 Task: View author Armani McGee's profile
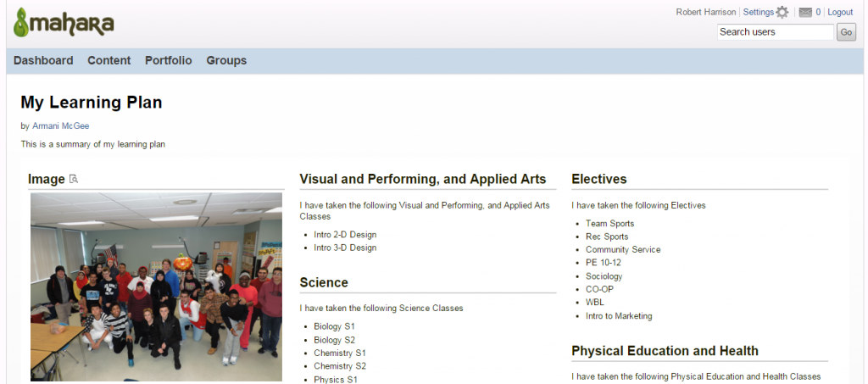pyautogui.click(x=60, y=126)
